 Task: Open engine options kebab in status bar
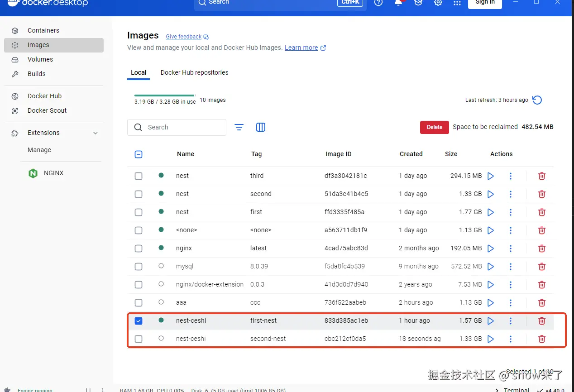(103, 390)
